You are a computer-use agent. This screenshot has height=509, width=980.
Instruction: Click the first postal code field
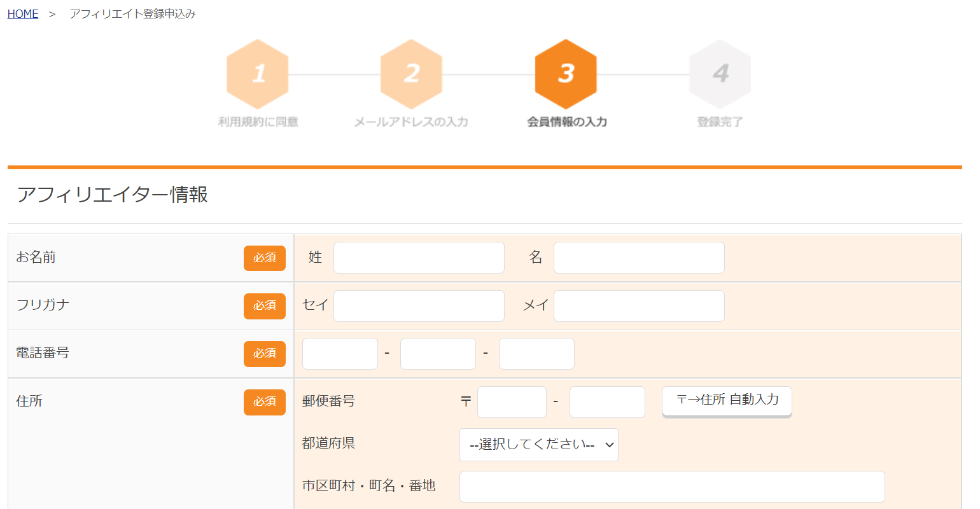coord(512,402)
